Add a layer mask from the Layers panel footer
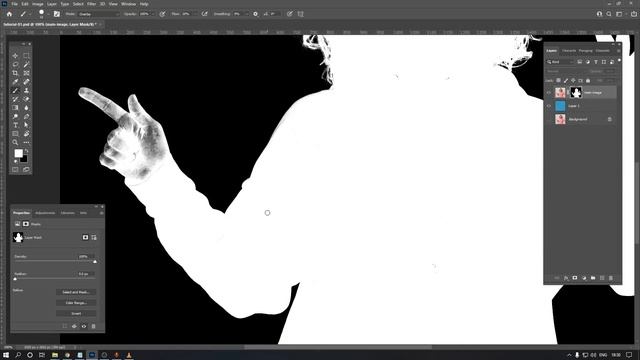 pos(575,278)
